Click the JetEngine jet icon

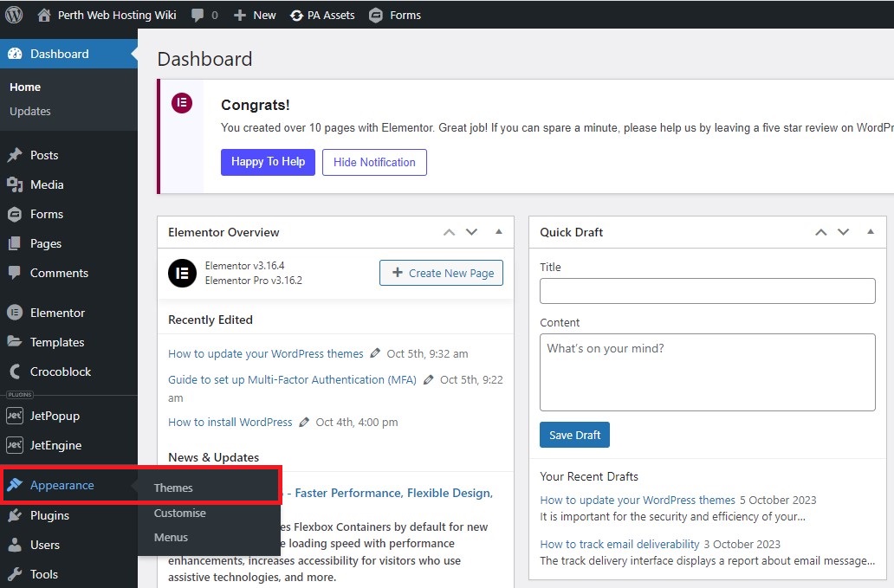click(x=14, y=445)
